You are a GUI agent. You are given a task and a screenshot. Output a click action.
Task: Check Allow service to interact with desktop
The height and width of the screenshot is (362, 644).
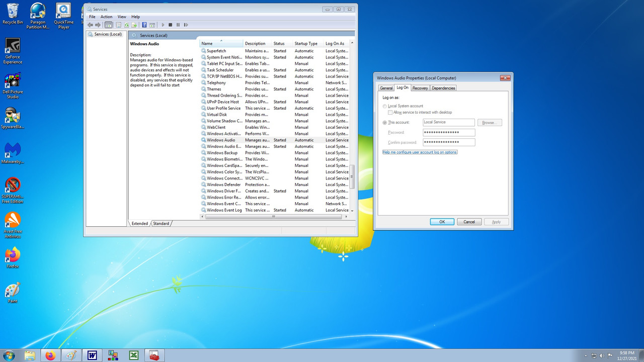[390, 113]
